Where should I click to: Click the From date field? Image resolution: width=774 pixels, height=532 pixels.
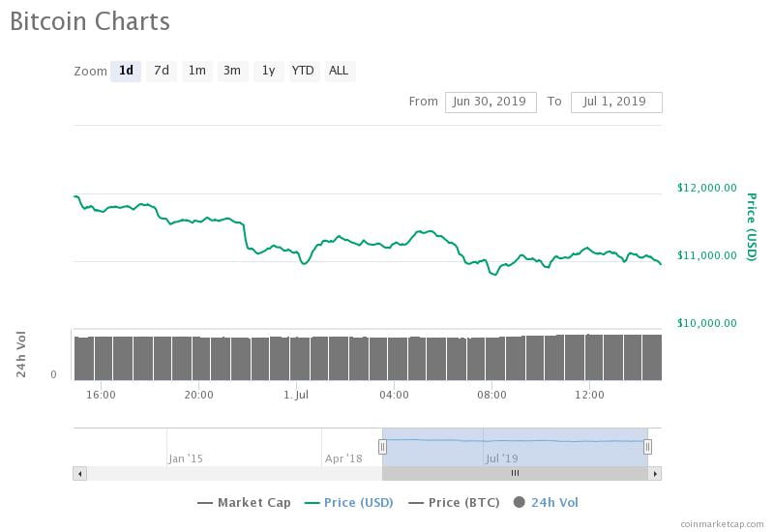[x=491, y=102]
